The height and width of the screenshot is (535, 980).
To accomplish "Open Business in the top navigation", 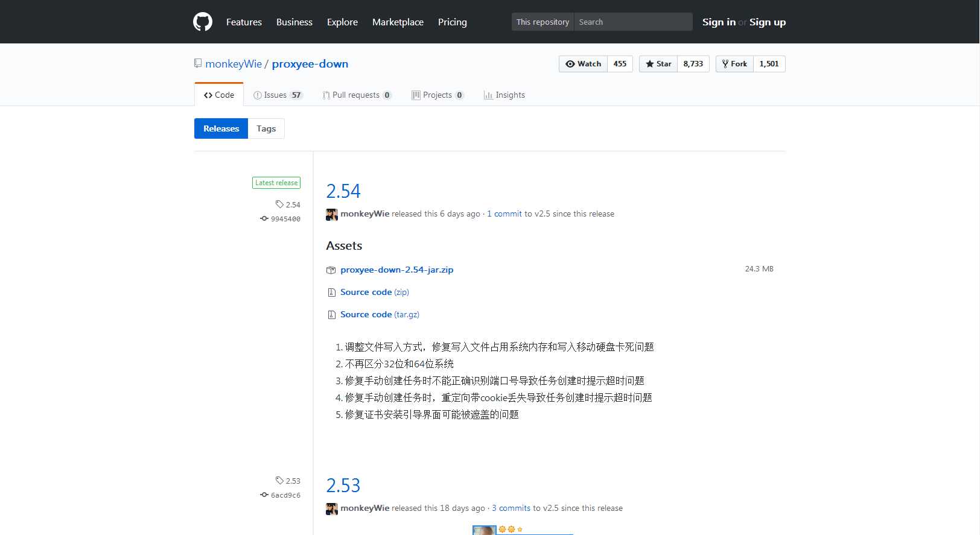I will [294, 22].
